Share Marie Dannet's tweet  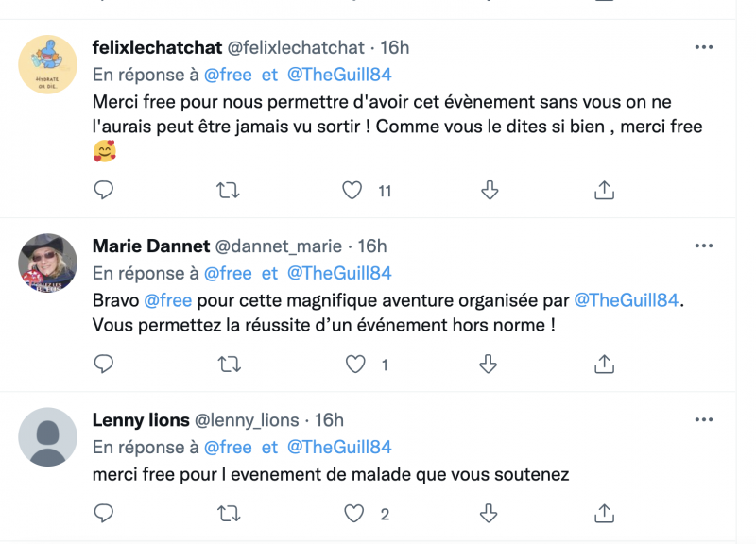coord(604,364)
